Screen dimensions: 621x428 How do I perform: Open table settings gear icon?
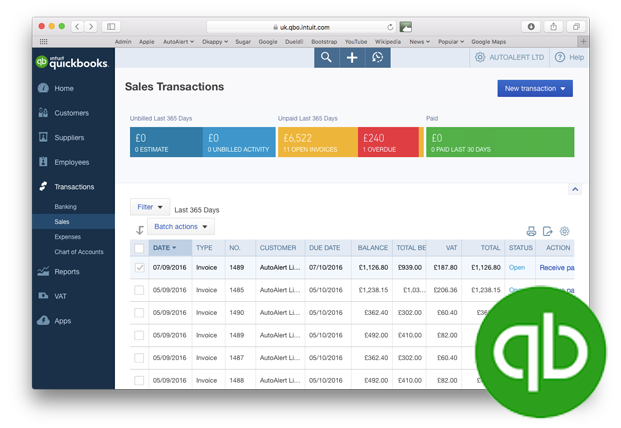564,231
